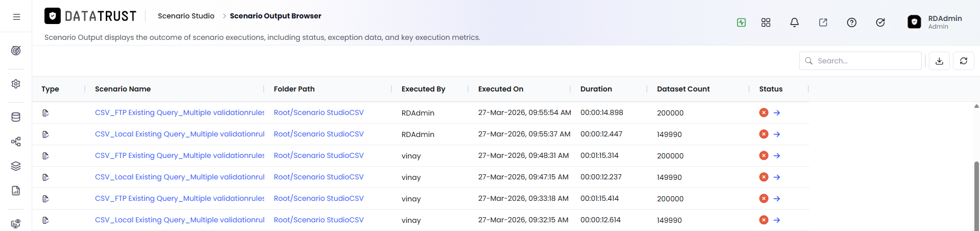Open folder path link in 09:55:54 AM row
This screenshot has height=231, width=980.
click(x=319, y=112)
